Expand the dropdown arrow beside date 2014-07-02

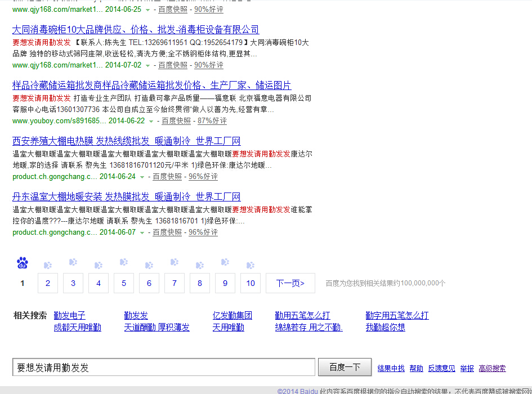click(147, 65)
